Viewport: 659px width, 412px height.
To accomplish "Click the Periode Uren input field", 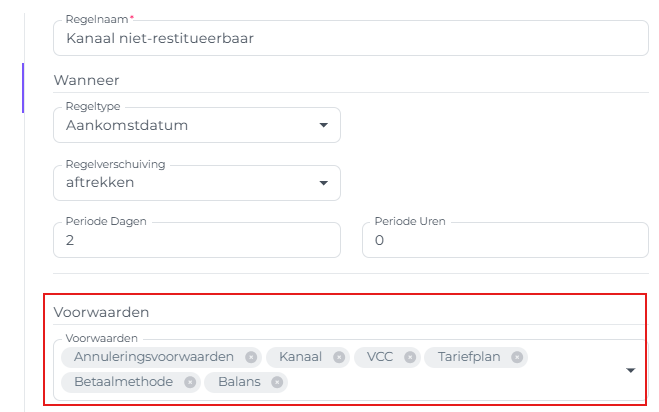I will pyautogui.click(x=505, y=241).
